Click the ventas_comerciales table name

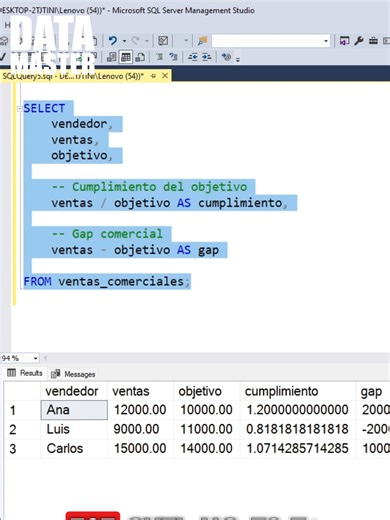pos(121,281)
